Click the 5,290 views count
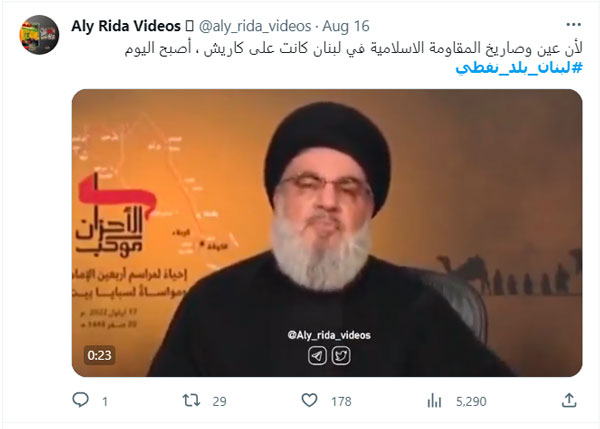 coord(471,401)
